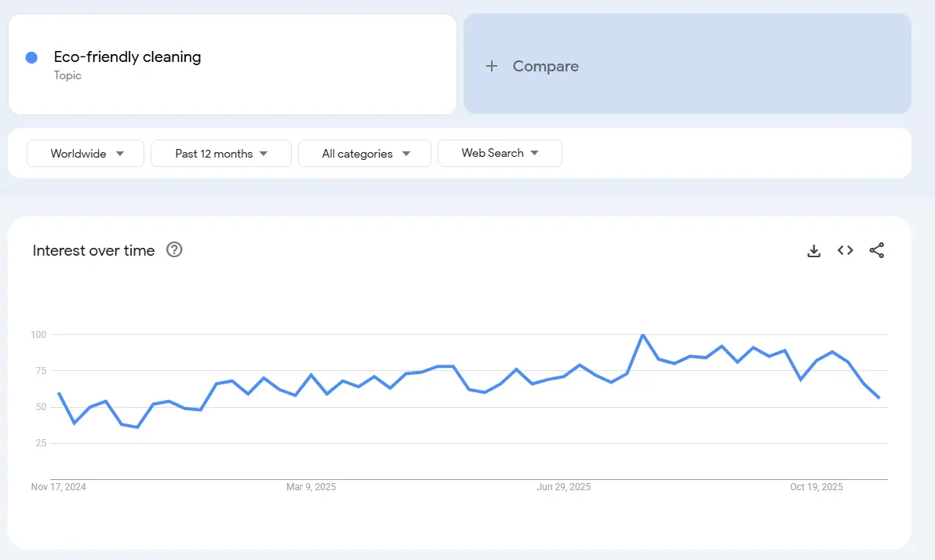Click the Compare text label
935x560 pixels.
[545, 67]
